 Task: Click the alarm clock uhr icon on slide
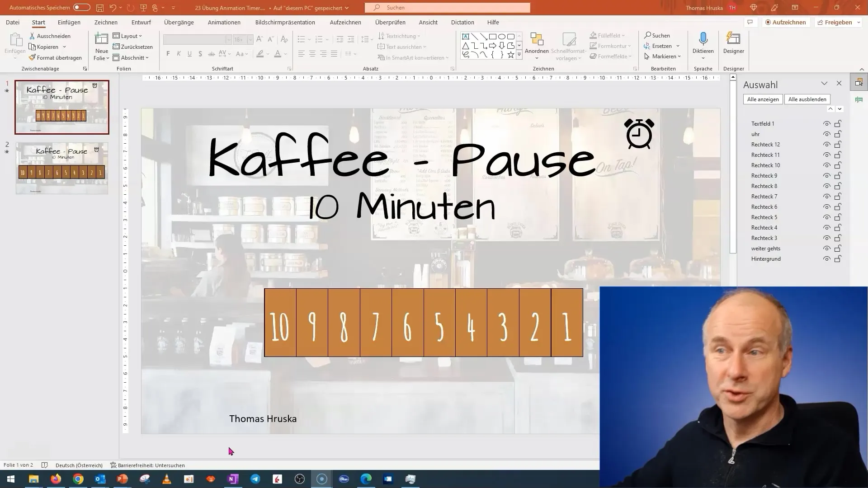tap(638, 133)
